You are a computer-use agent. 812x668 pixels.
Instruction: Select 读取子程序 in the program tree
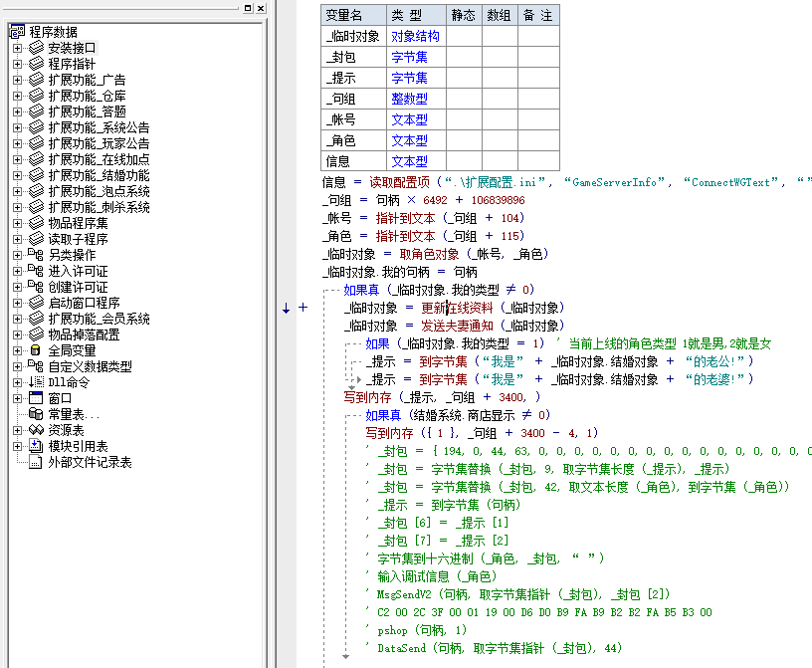78,239
